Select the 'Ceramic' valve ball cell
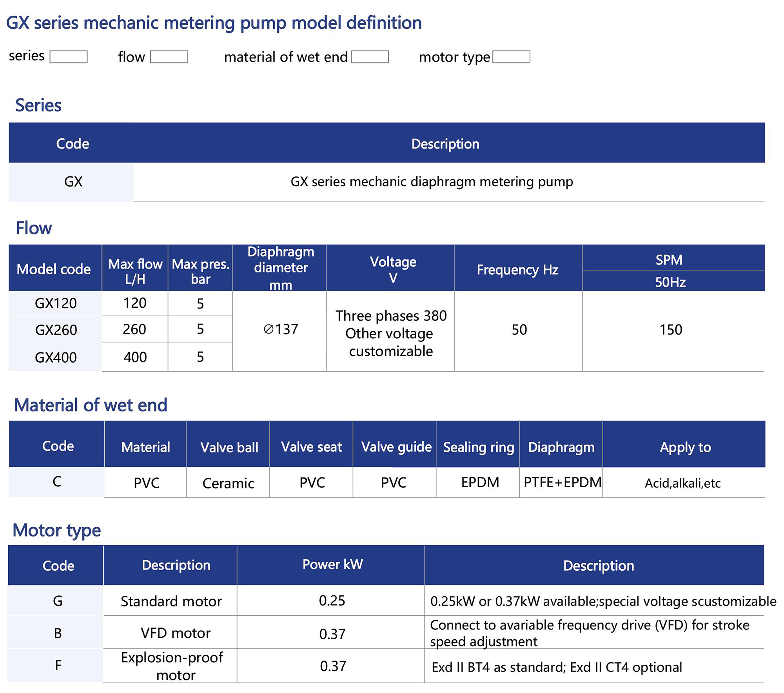This screenshot has width=784, height=693. click(x=229, y=483)
